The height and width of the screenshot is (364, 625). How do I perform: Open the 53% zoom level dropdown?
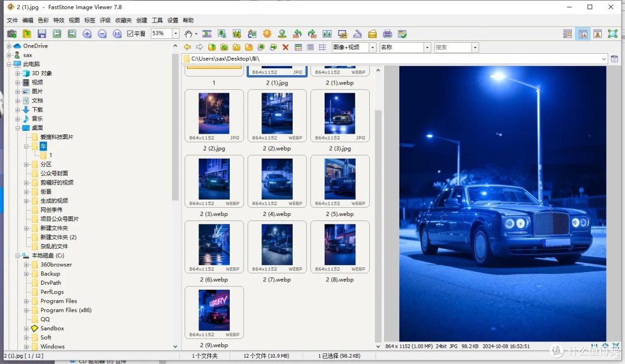point(175,34)
